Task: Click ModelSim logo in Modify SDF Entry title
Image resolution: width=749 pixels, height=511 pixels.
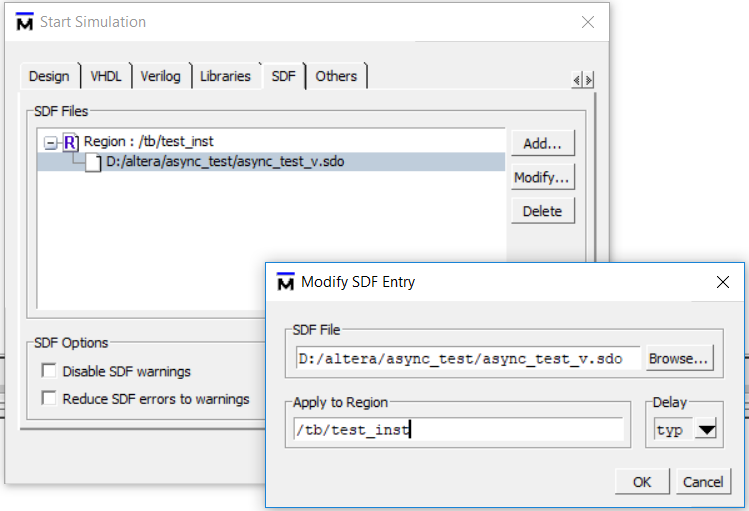Action: (x=286, y=281)
